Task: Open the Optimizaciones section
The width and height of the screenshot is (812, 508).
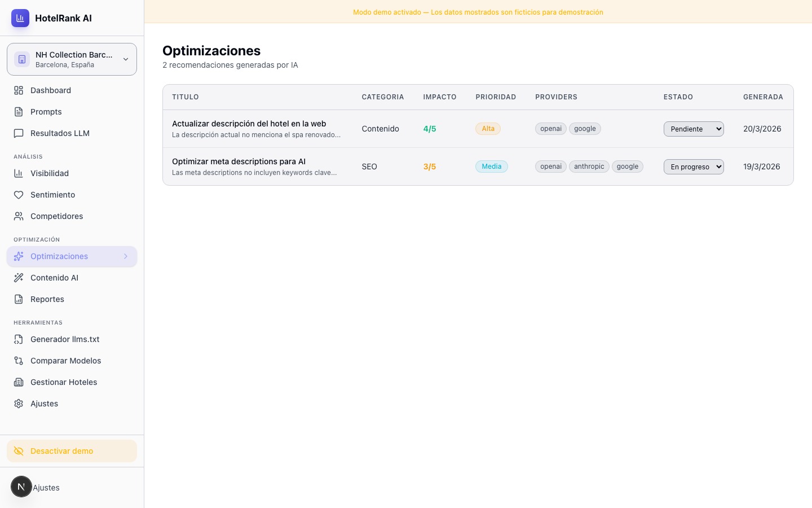Action: click(59, 256)
